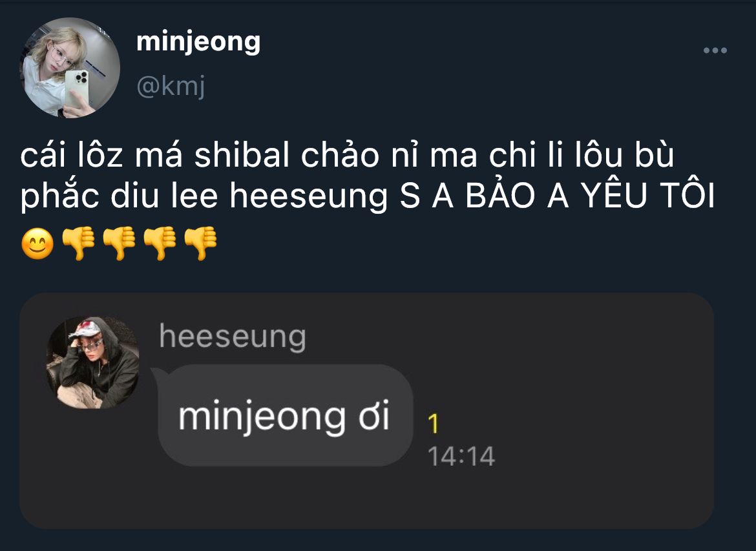Open the three-dot more options menu
This screenshot has height=551, width=756.
[715, 50]
